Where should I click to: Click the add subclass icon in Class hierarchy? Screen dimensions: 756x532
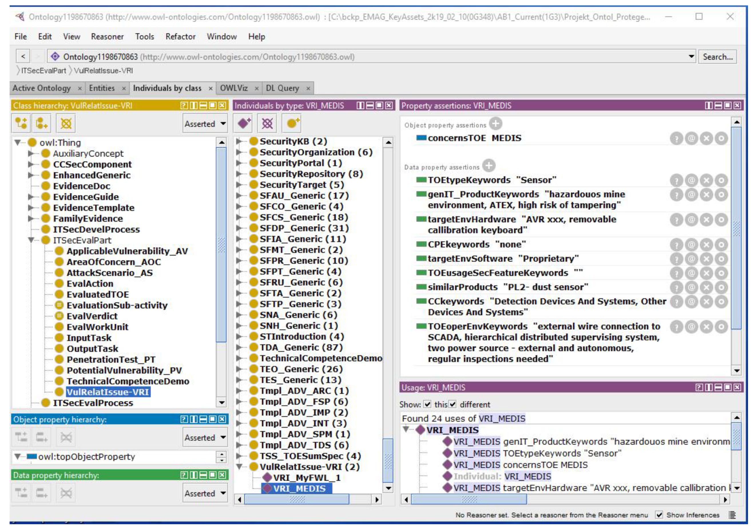[21, 124]
